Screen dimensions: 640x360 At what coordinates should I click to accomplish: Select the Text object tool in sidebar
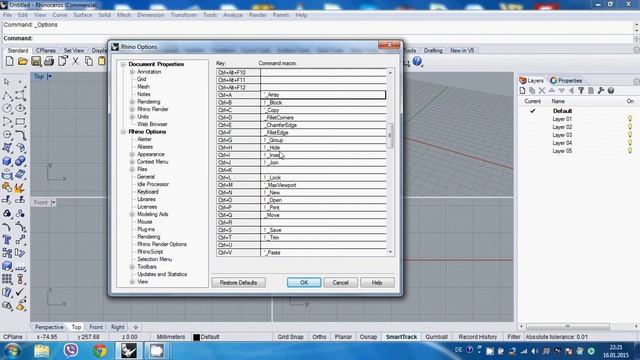pos(7,240)
